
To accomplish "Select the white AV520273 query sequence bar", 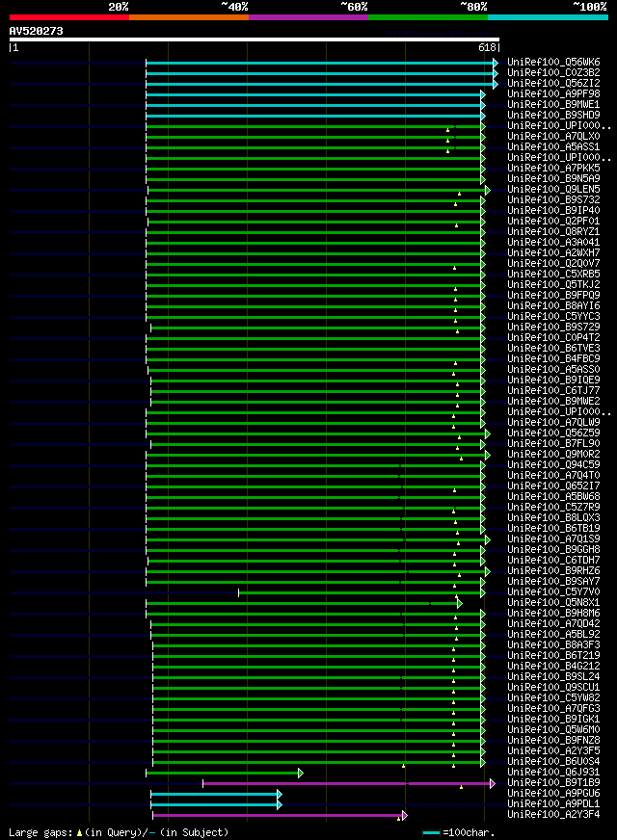I will 255,39.
